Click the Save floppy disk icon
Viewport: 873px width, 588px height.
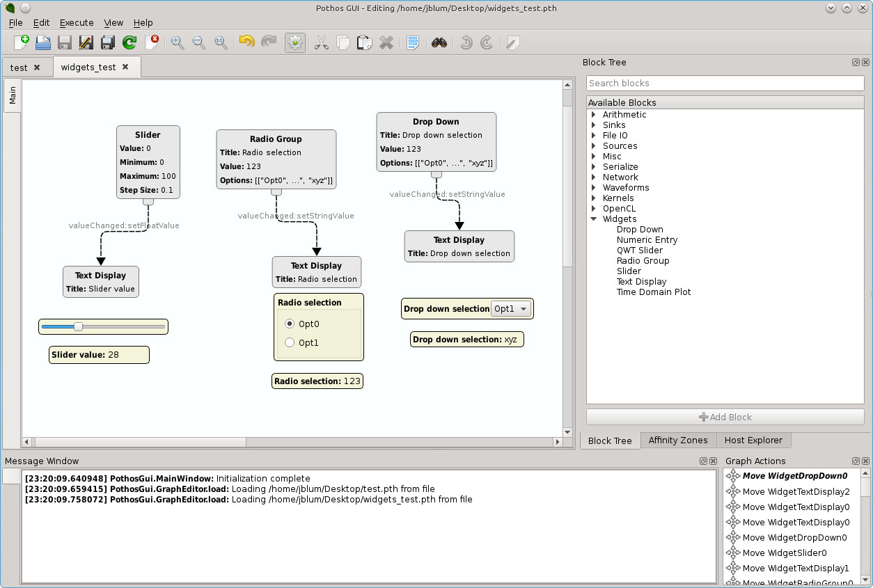click(65, 42)
